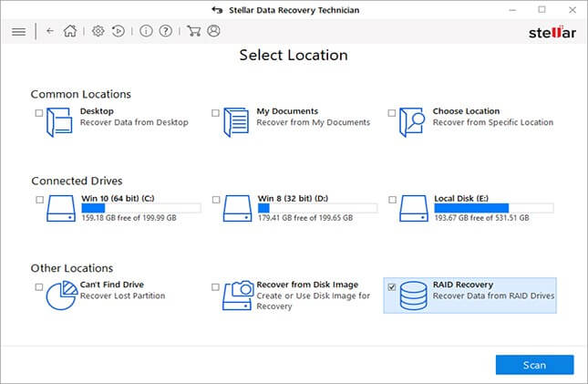Click the Win 10 (C:) drive icon
Screen dimensions: 588x384
61,208
